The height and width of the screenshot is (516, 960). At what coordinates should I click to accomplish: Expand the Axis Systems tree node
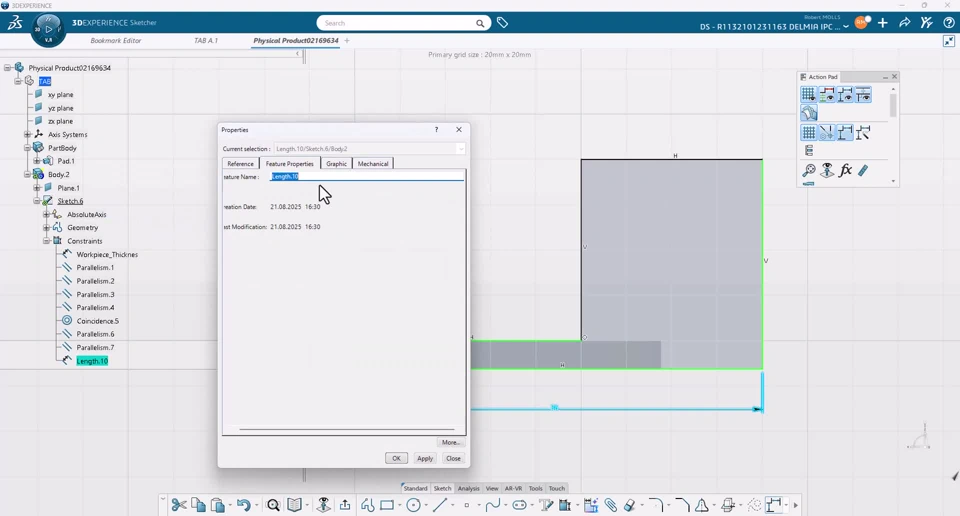(x=28, y=134)
